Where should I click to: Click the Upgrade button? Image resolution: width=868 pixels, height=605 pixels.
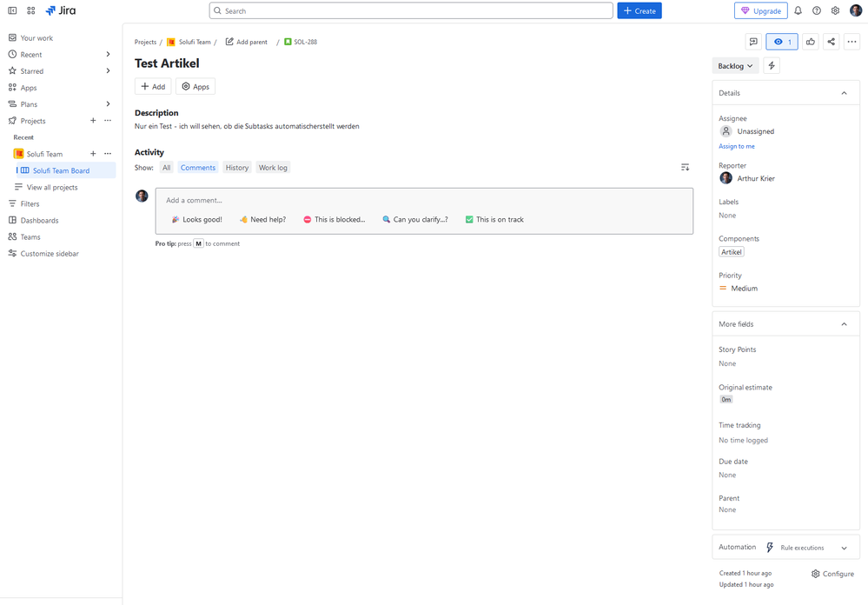pos(760,10)
